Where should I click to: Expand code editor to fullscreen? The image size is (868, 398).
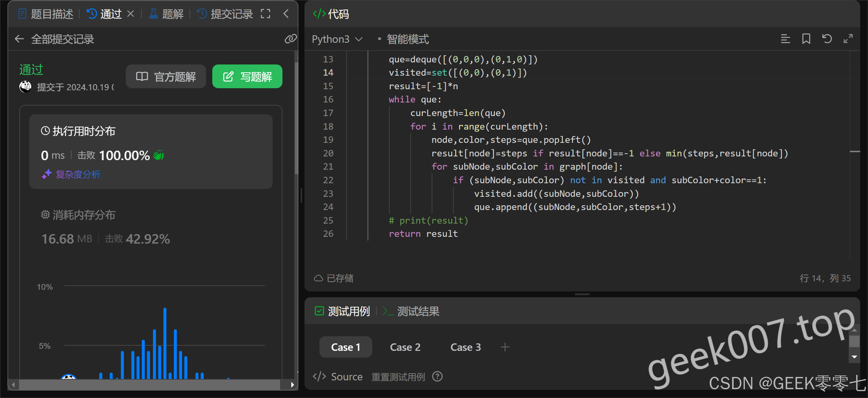click(x=848, y=39)
